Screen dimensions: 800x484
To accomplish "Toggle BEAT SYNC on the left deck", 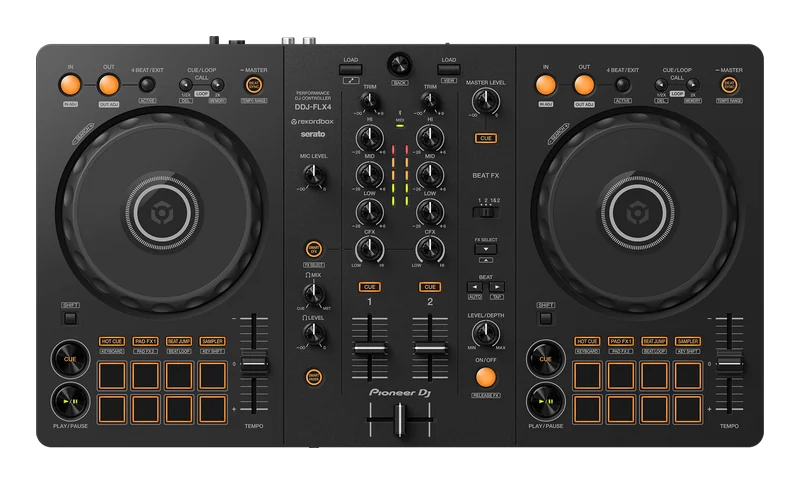I will tap(254, 85).
